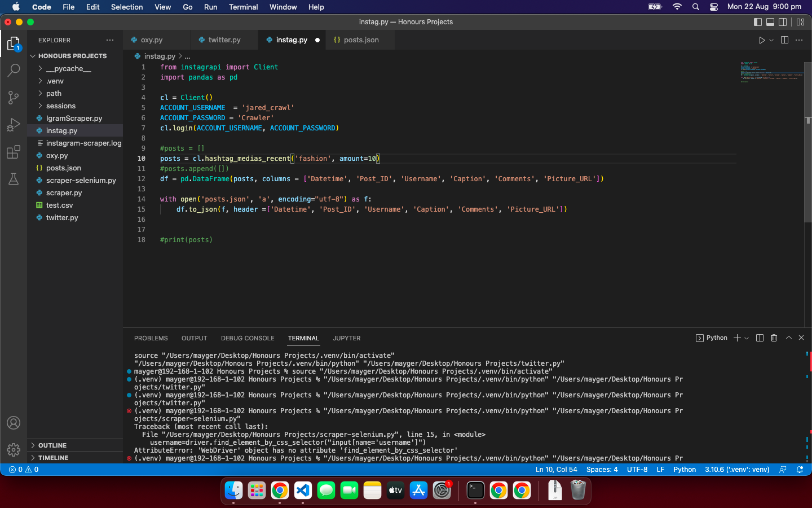Open Explorer Views and More Actions ellipsis

point(110,40)
